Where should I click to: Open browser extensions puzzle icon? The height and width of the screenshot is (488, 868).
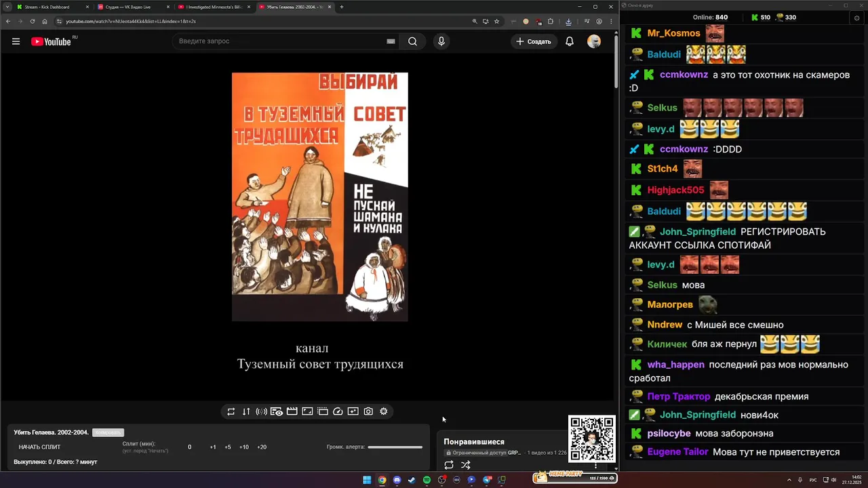point(550,21)
